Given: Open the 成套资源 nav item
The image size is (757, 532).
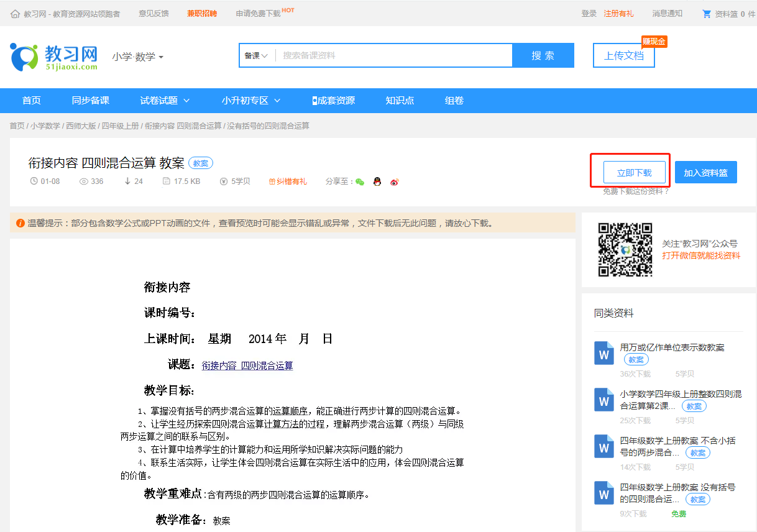Looking at the screenshot, I should pos(333,100).
